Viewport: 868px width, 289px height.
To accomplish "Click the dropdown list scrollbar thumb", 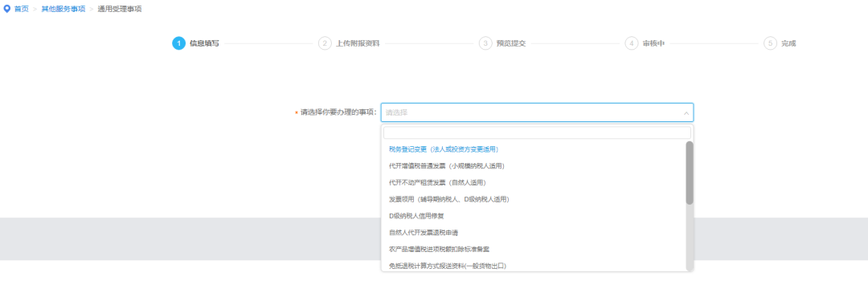I will click(x=690, y=173).
